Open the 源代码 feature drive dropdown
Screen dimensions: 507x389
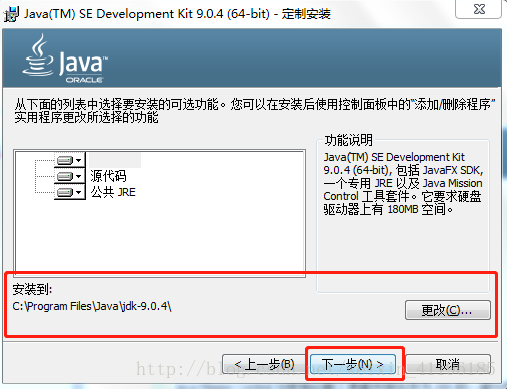[x=69, y=176]
